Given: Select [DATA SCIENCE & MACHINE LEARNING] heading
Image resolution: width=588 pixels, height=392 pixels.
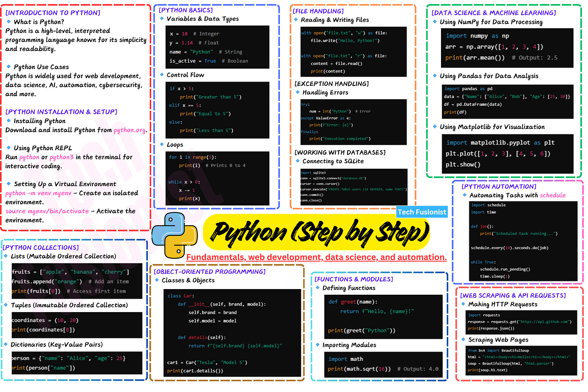Looking at the screenshot, I should tap(494, 13).
